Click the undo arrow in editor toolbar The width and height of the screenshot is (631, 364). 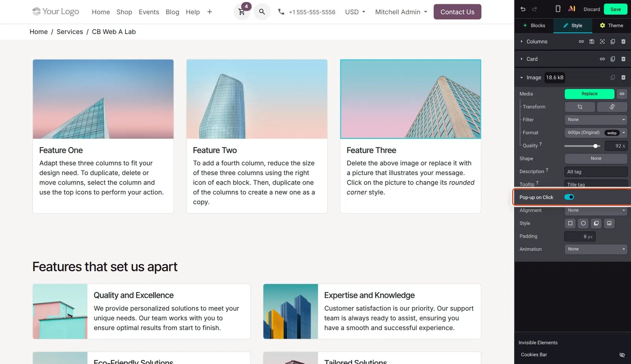(523, 9)
